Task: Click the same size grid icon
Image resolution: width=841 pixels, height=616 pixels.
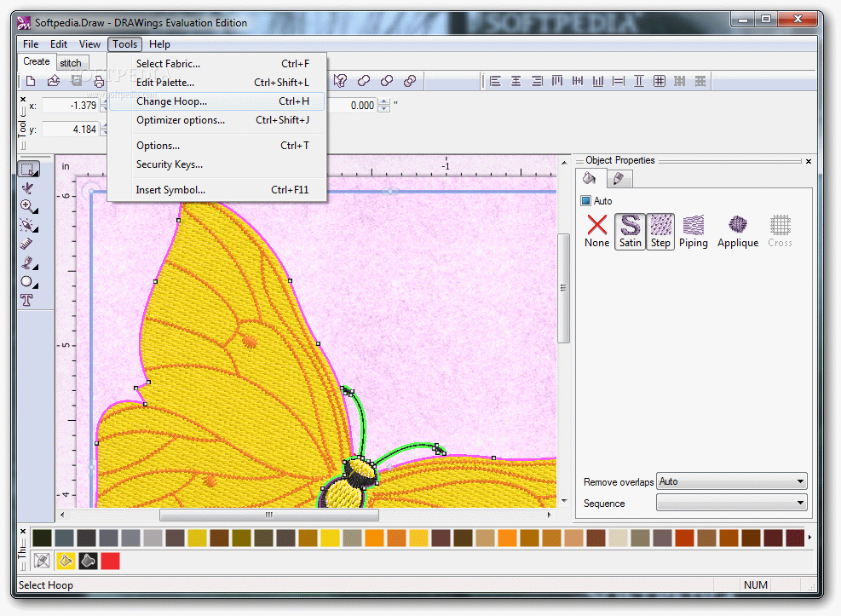Action: 660,81
